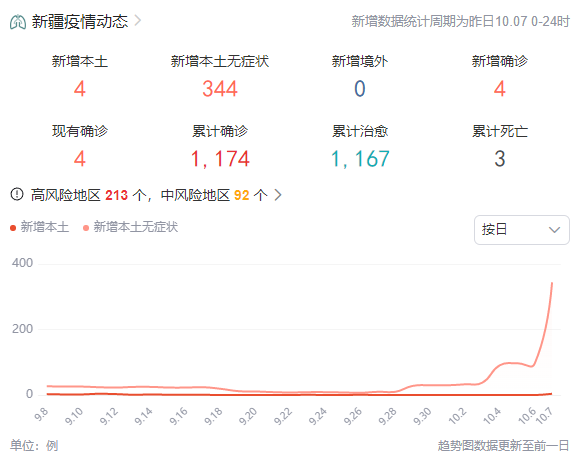This screenshot has width=581, height=476.
Task: Click the medium-risk count 92
Action: pyautogui.click(x=242, y=195)
